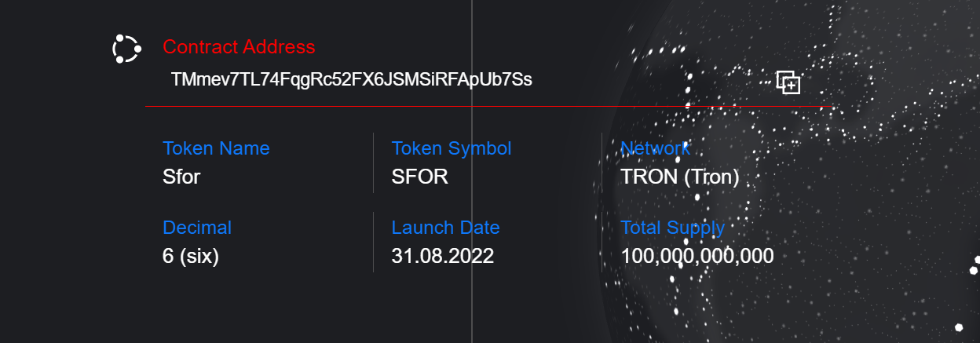The height and width of the screenshot is (343, 980).
Task: Click the Network label
Action: point(655,148)
